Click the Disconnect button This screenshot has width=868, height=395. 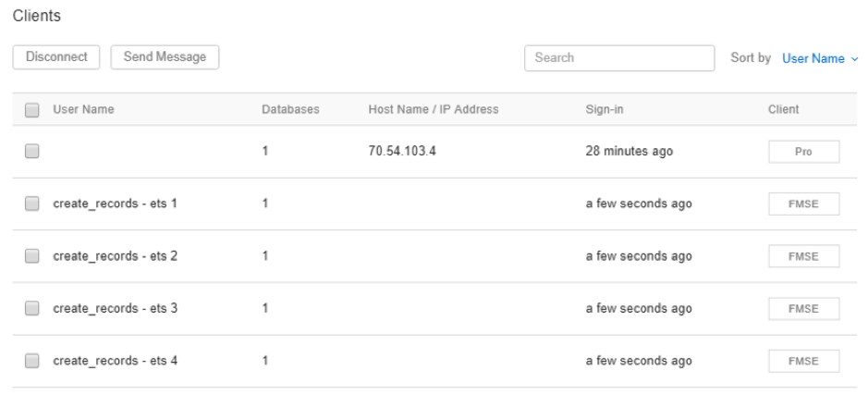[55, 57]
